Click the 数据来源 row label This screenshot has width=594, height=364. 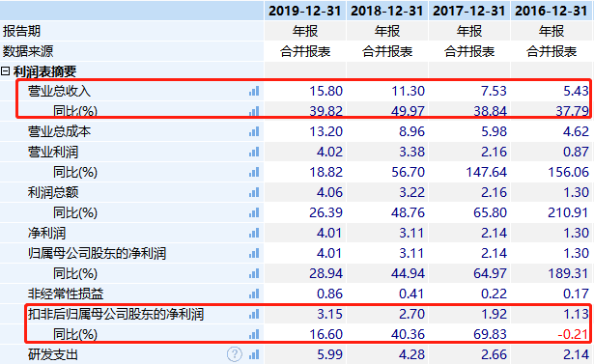point(28,51)
